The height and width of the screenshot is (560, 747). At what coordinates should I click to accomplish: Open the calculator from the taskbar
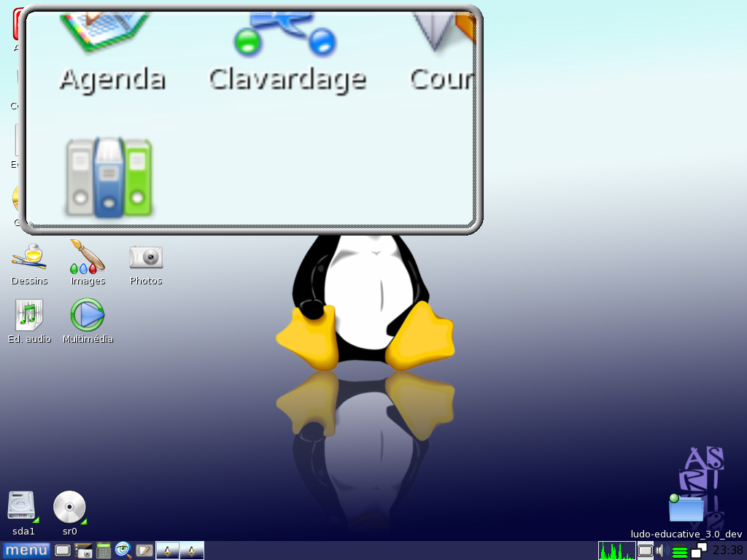click(x=104, y=551)
